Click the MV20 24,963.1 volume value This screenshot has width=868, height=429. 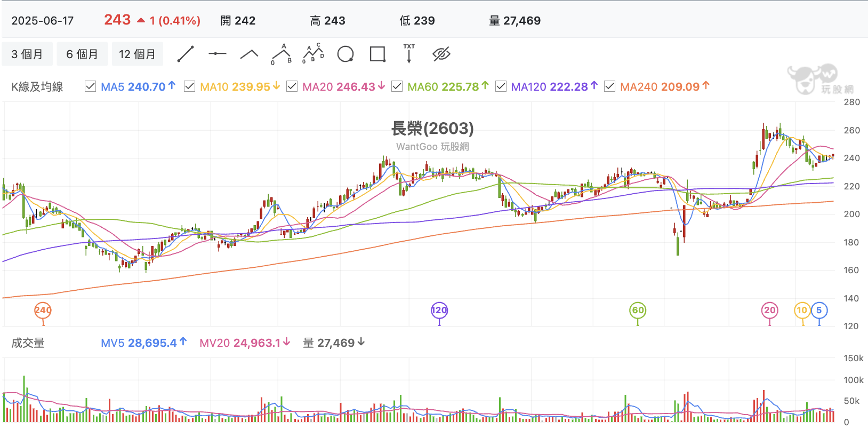245,343
